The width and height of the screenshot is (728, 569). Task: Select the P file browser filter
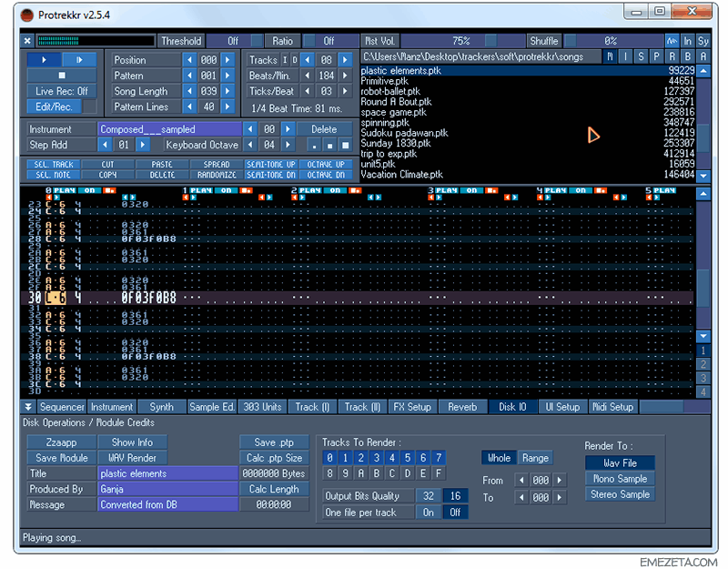point(656,56)
